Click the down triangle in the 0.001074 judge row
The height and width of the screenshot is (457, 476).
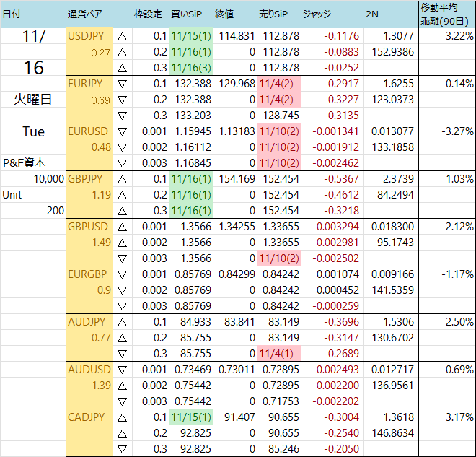point(122,274)
